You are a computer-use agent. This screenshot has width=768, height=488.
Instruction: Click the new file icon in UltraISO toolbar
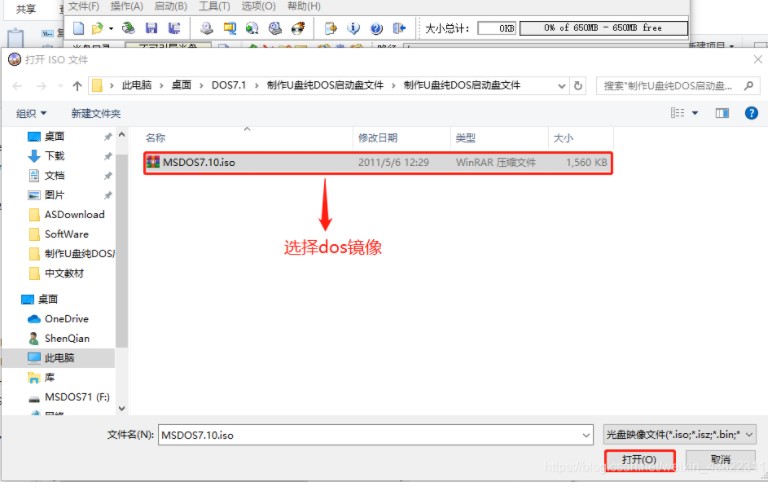tap(78, 28)
